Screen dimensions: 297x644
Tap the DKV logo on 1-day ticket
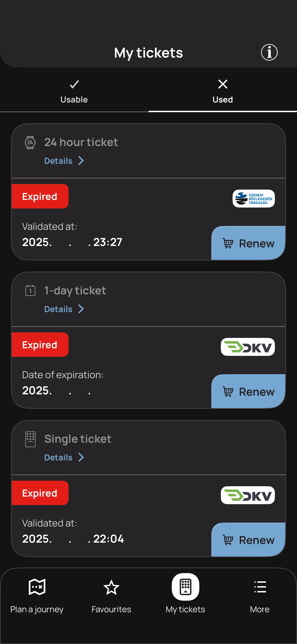(x=247, y=347)
